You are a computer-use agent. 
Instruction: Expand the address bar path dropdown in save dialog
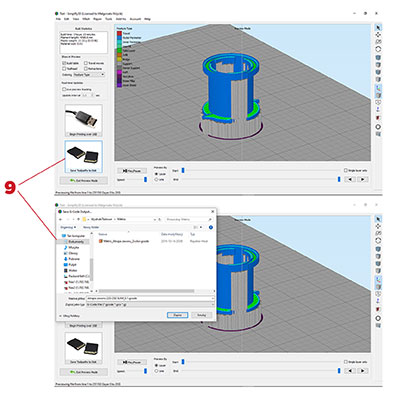click(x=154, y=219)
